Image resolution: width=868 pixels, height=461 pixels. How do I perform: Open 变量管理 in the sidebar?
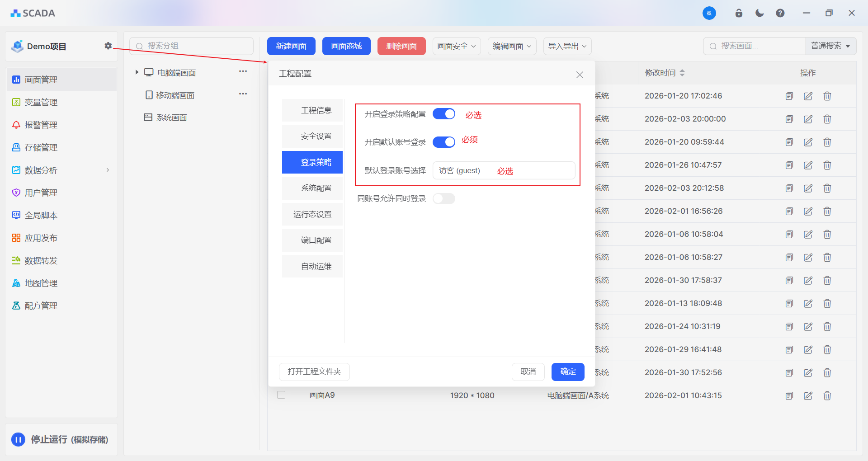point(41,102)
